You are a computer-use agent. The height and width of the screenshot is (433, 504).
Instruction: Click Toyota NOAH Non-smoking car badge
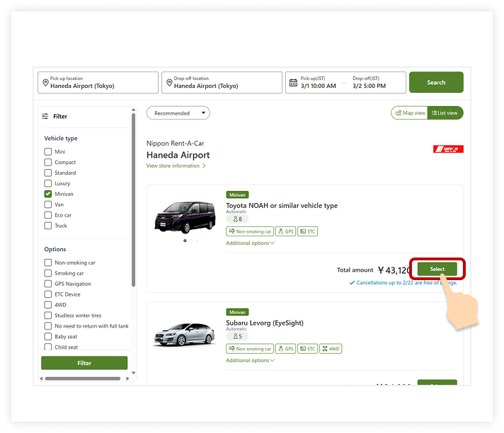(x=250, y=231)
